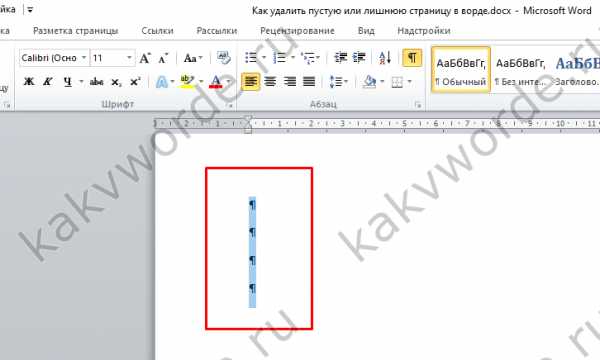Apply subscript formatting
The image size is (600, 360).
coord(116,81)
